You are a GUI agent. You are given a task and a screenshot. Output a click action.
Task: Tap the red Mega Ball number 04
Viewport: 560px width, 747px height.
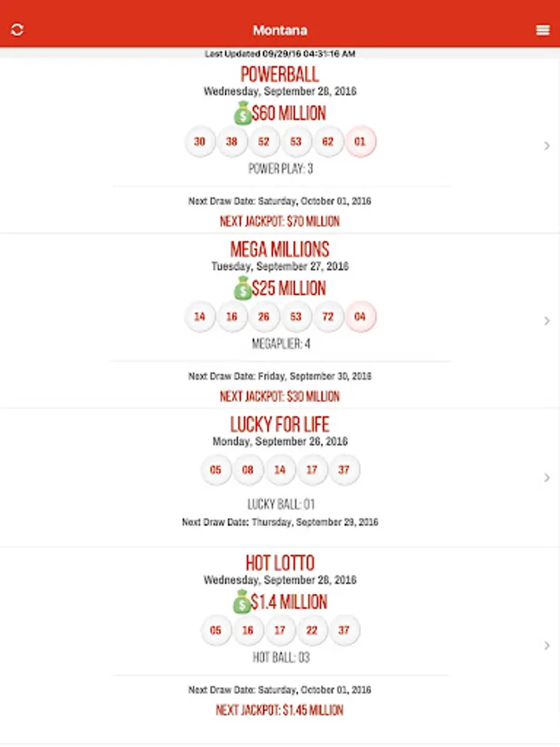point(360,316)
